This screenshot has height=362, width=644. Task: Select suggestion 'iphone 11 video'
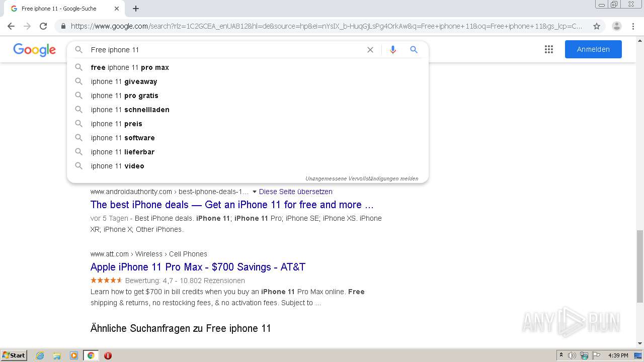pyautogui.click(x=248, y=166)
